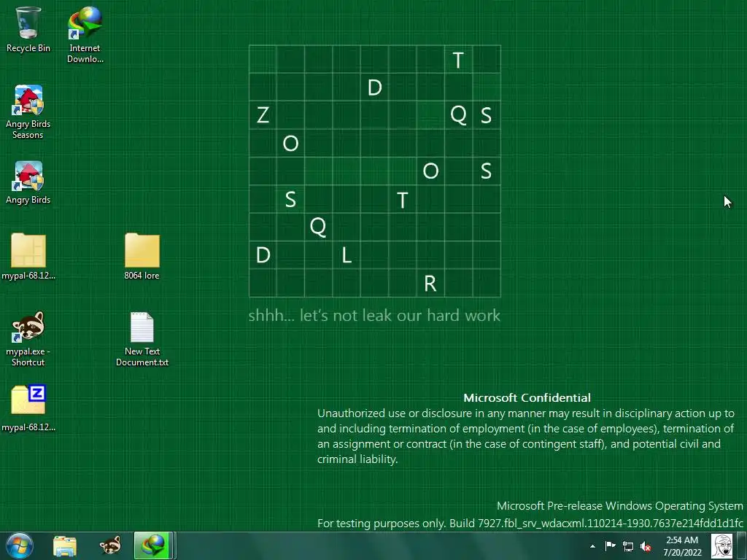Open the Angry Birds Seasons shortcut
The width and height of the screenshot is (747, 560).
[28, 112]
